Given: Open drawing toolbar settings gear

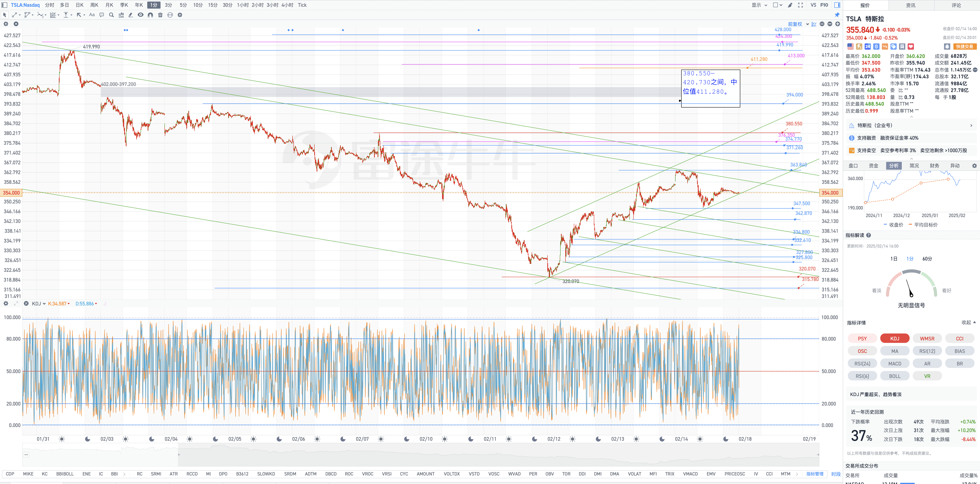Looking at the screenshot, I should coord(180,15).
